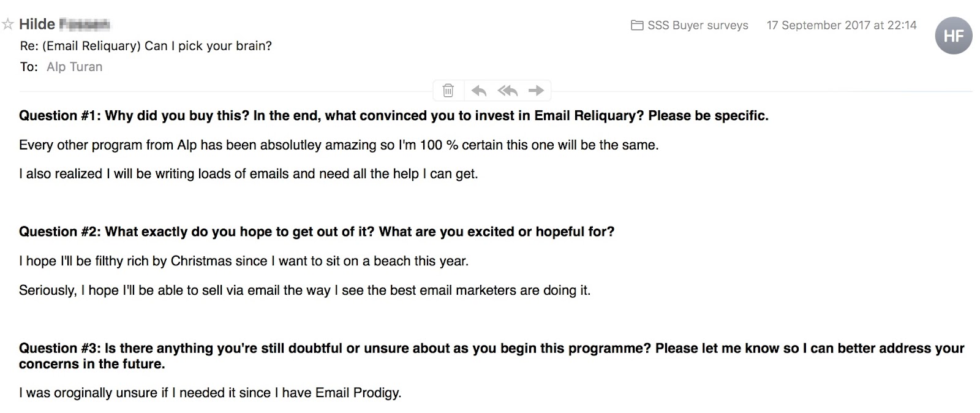Select the sender name Hilde

(37, 24)
